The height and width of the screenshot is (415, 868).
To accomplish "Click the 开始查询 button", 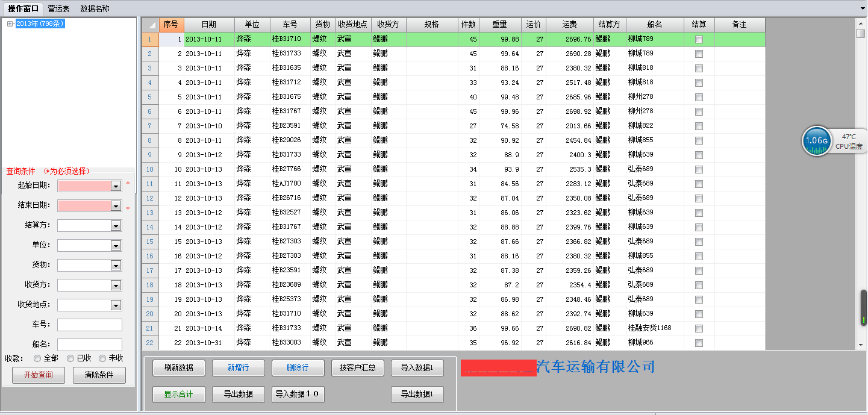I will click(x=38, y=375).
